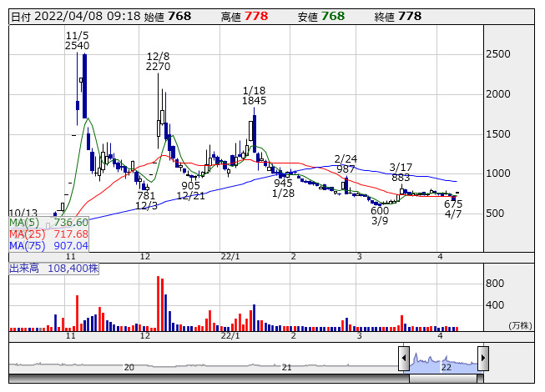This screenshot has width=545, height=392.
Task: Select the MA(75) legend label
Action: click(x=48, y=245)
